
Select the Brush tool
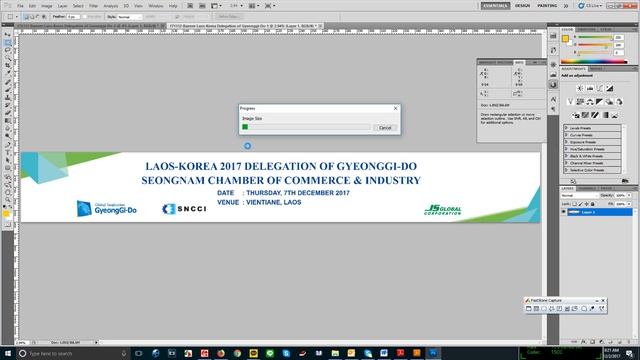click(8, 90)
